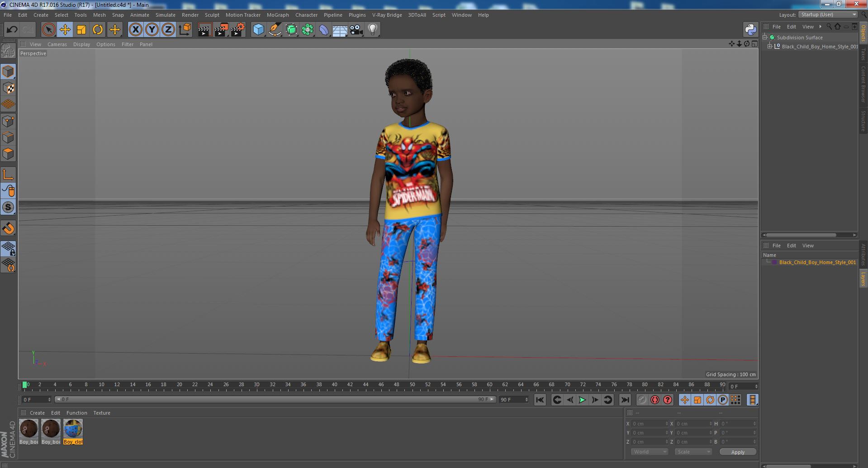The image size is (868, 468).
Task: Switch to Edges mode
Action: [x=8, y=137]
